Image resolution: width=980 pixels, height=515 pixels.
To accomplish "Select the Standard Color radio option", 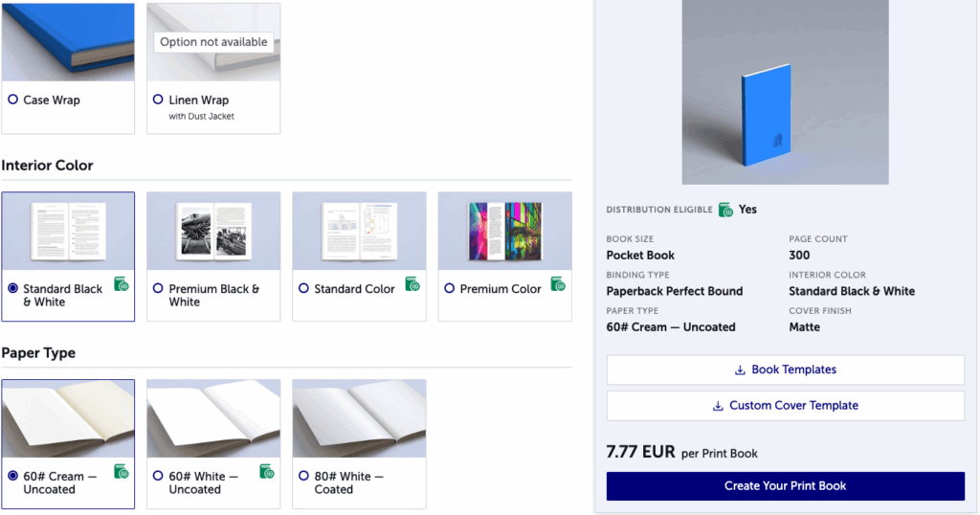I will click(303, 288).
